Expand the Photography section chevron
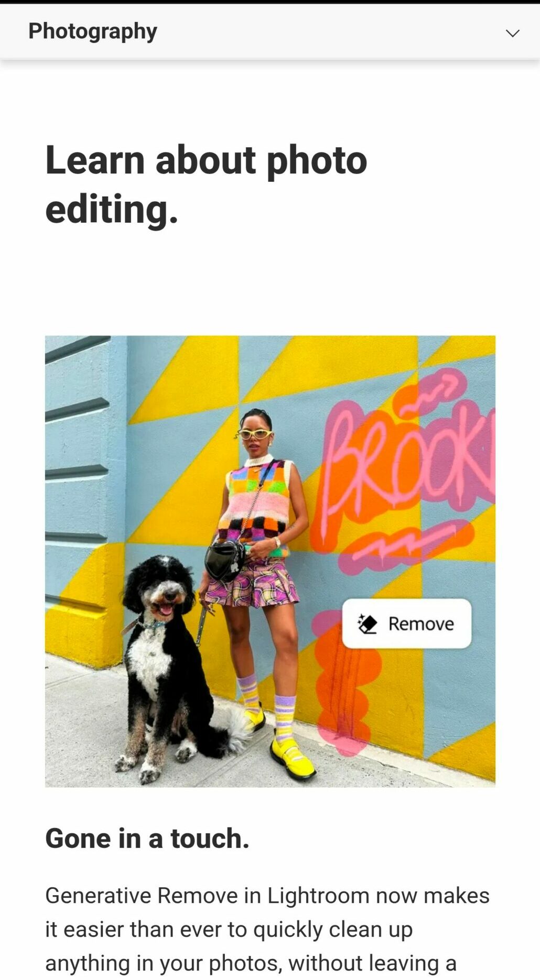 pyautogui.click(x=512, y=33)
